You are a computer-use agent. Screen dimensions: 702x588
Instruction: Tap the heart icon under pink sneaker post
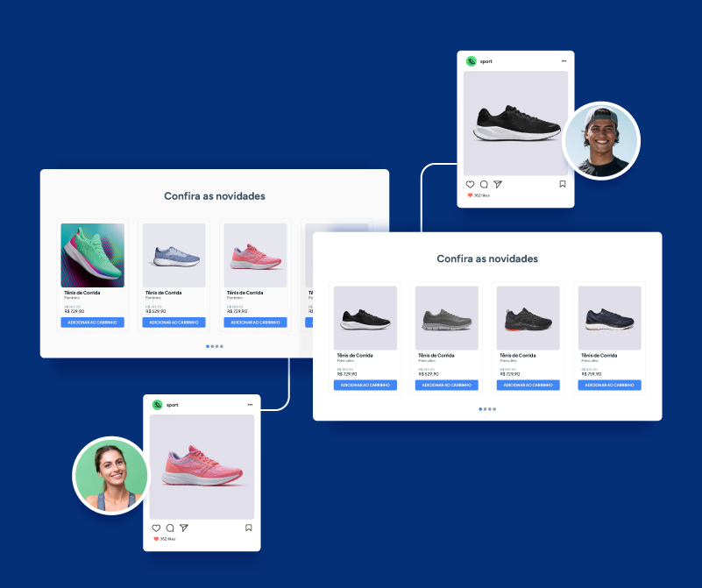157,528
